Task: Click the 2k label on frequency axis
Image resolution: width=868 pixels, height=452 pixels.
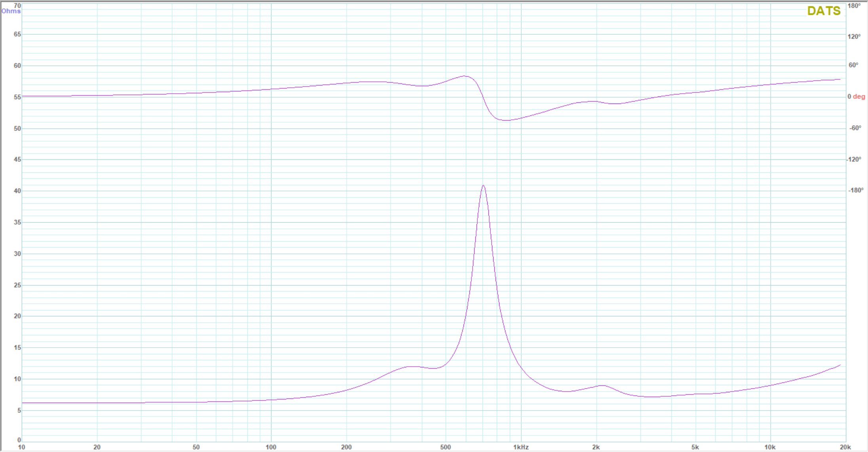Action: tap(596, 447)
